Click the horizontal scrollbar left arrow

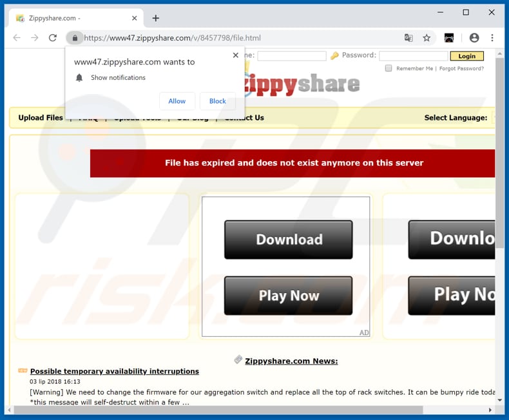pyautogui.click(x=10, y=410)
